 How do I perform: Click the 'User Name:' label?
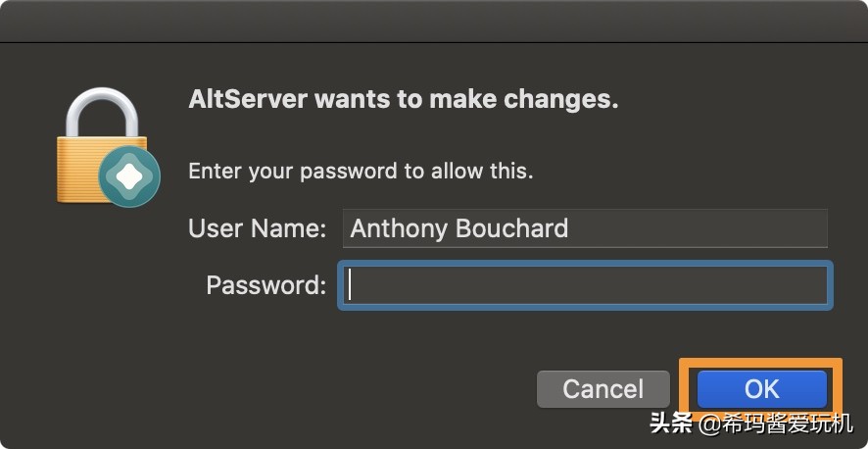257,229
